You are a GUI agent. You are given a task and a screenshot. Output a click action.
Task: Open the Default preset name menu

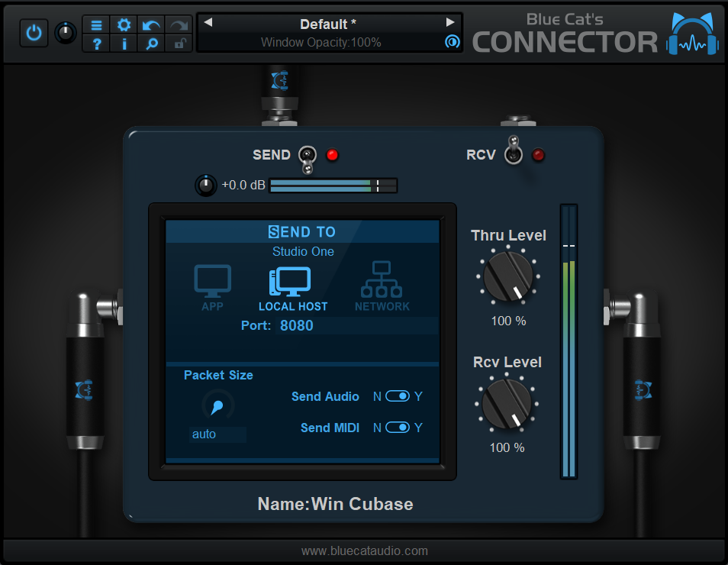click(328, 24)
